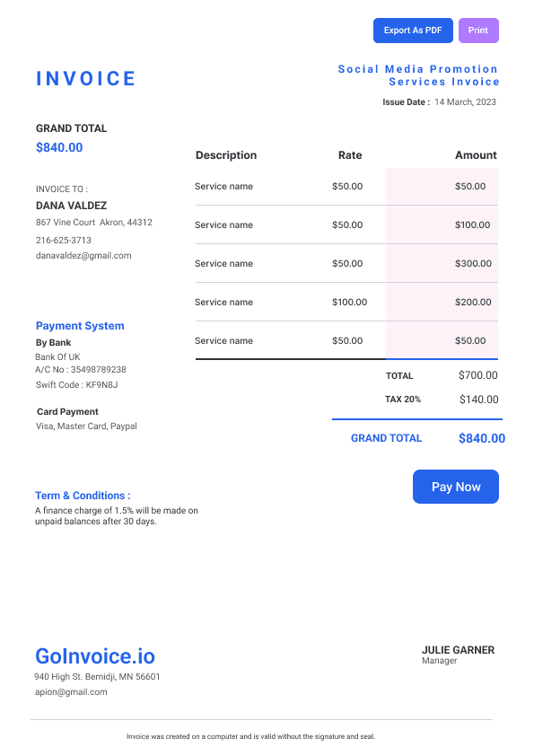This screenshot has width=534, height=756.
Task: Click the $100.00 rate value
Action: click(x=349, y=302)
